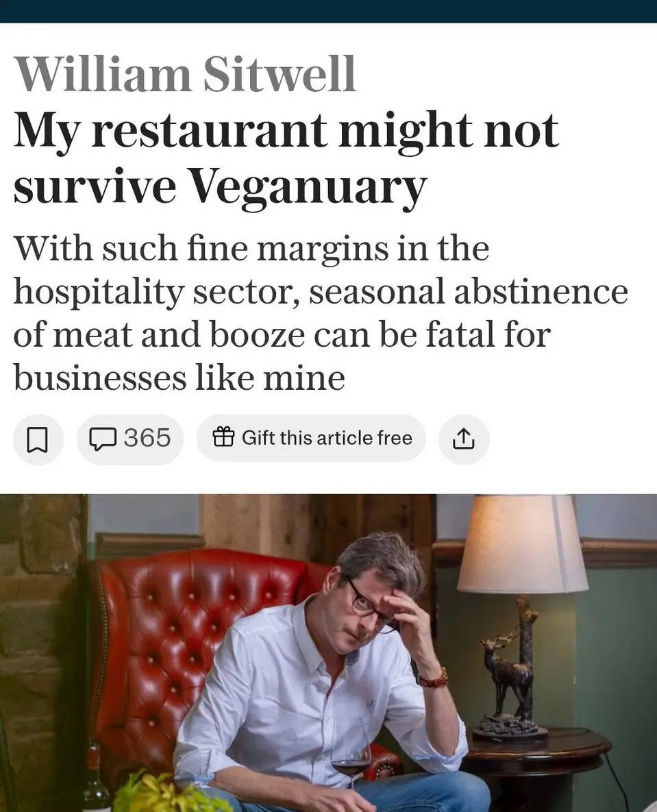Tap the phrase 'businesses like mine'
The width and height of the screenshot is (657, 812).
(179, 378)
